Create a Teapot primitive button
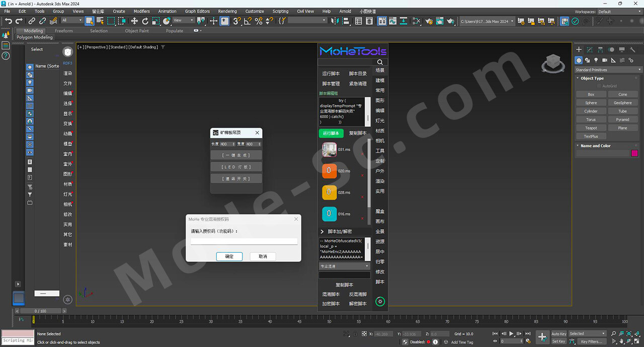 [591, 128]
